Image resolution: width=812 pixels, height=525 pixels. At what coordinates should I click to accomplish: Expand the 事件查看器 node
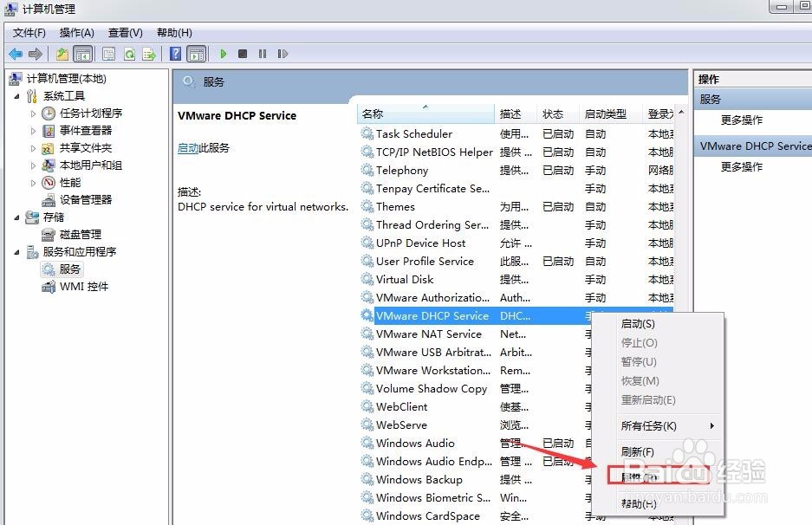point(33,131)
